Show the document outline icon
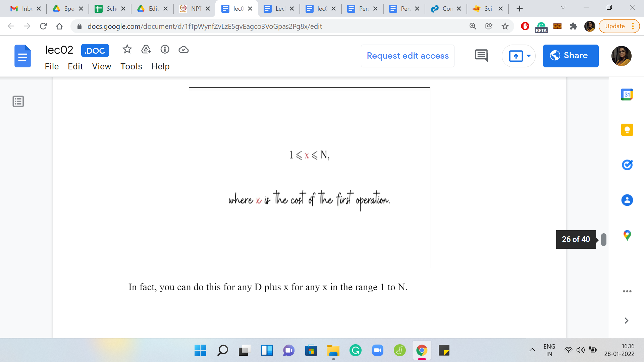The image size is (644, 362). pyautogui.click(x=18, y=101)
